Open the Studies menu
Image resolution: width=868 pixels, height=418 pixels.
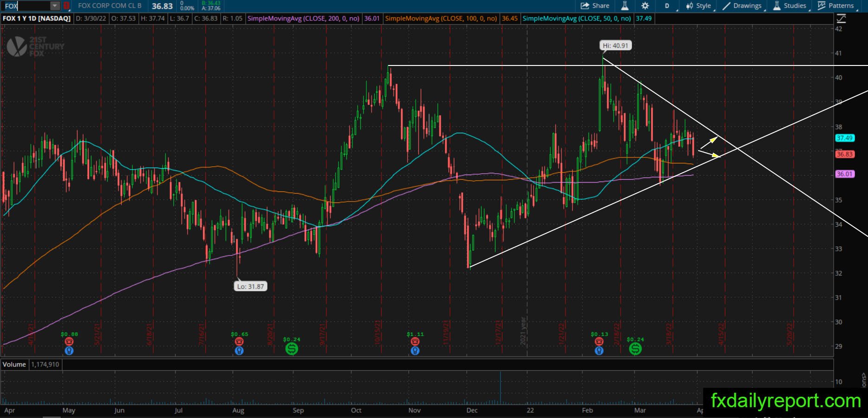[x=790, y=6]
